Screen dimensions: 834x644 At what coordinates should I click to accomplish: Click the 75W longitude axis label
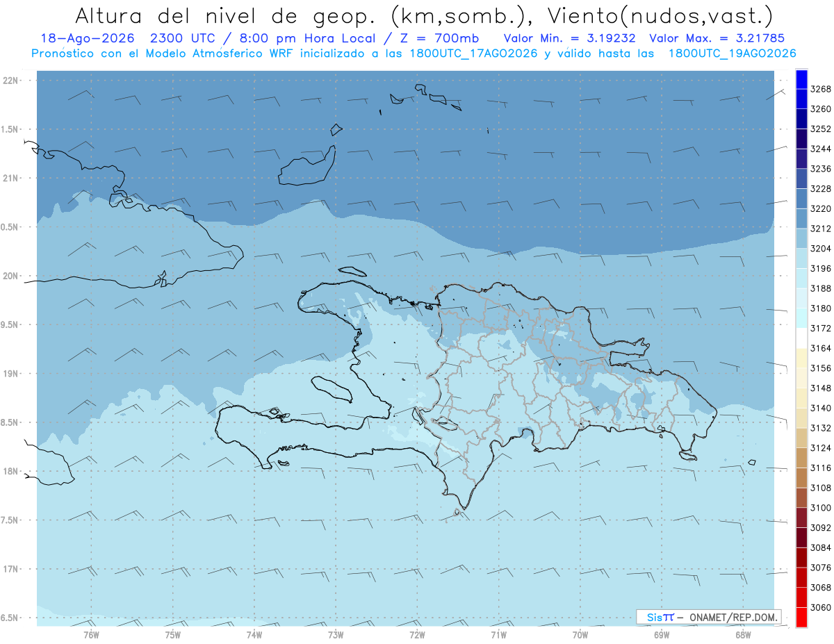pyautogui.click(x=173, y=636)
